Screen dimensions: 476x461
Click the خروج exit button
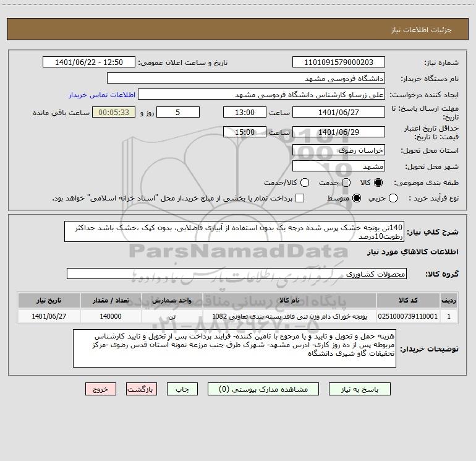[101, 389]
